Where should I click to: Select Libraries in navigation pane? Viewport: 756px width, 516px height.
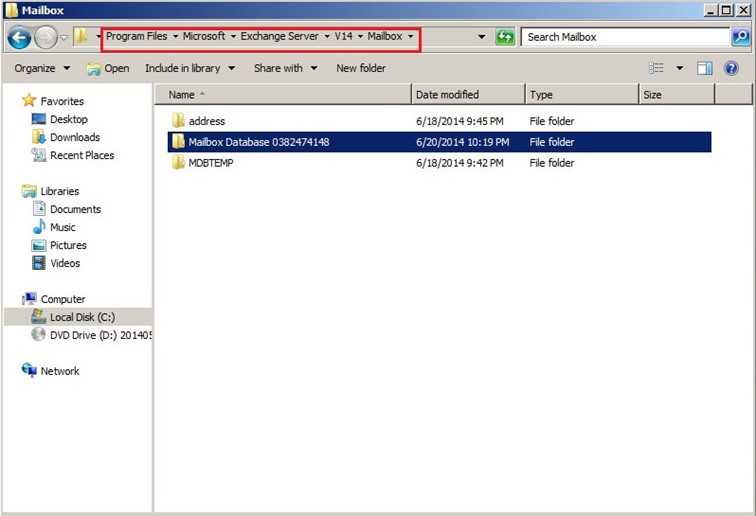pos(60,191)
